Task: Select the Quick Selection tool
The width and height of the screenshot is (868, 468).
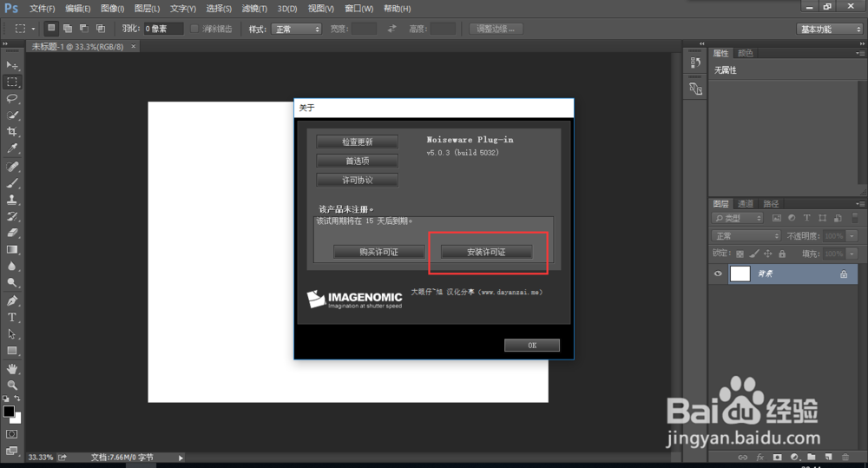Action: tap(11, 115)
